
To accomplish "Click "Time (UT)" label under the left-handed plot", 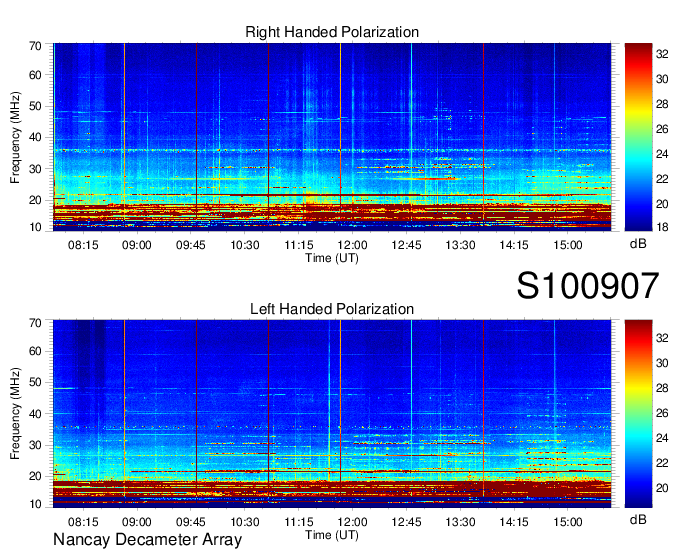I will tap(332, 535).
